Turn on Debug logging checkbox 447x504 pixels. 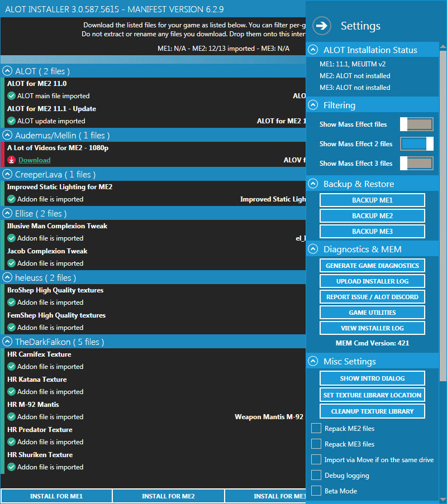(x=316, y=475)
